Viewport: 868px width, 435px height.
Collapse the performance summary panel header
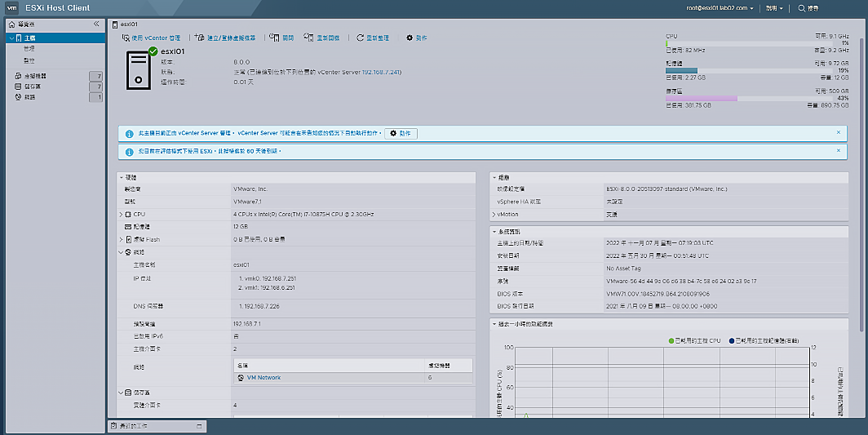click(494, 324)
